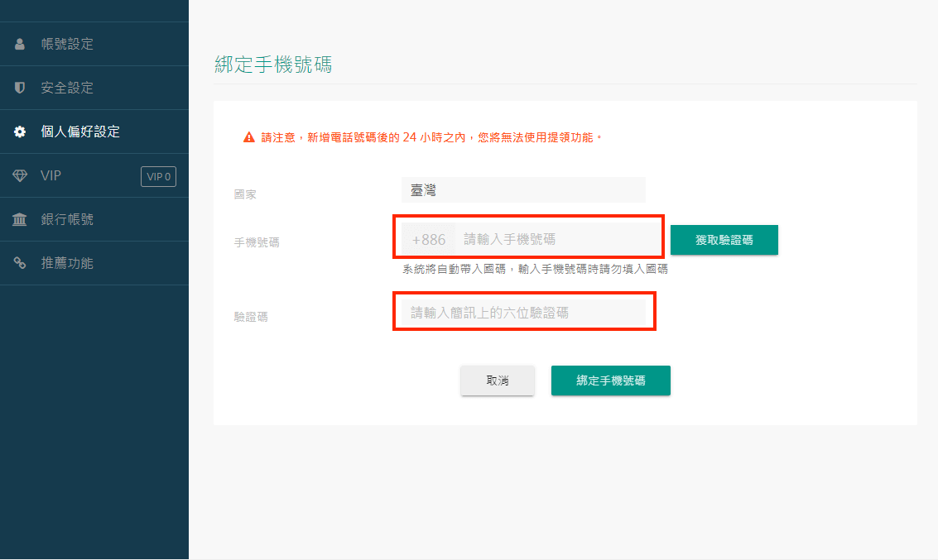Open the 國家 field showing 臺灣

click(522, 190)
